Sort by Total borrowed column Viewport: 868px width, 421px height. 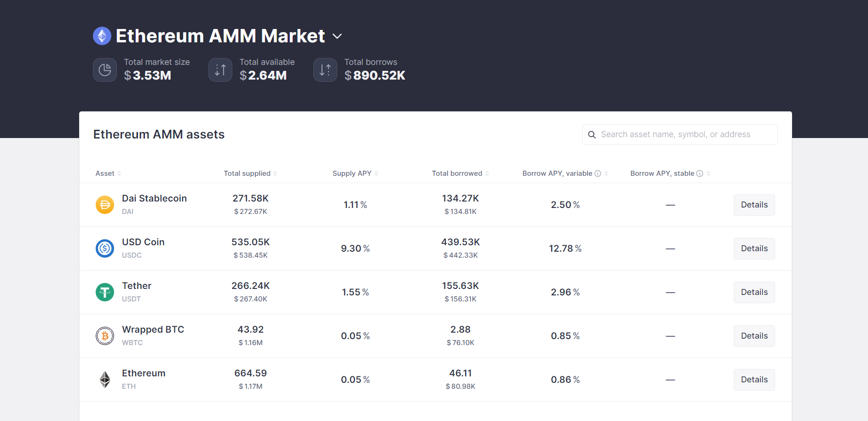pos(460,173)
